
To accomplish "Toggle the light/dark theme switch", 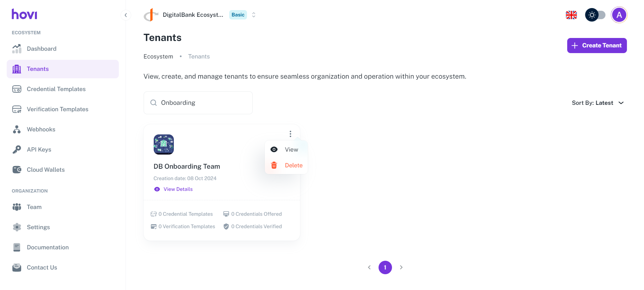I will 595,15.
